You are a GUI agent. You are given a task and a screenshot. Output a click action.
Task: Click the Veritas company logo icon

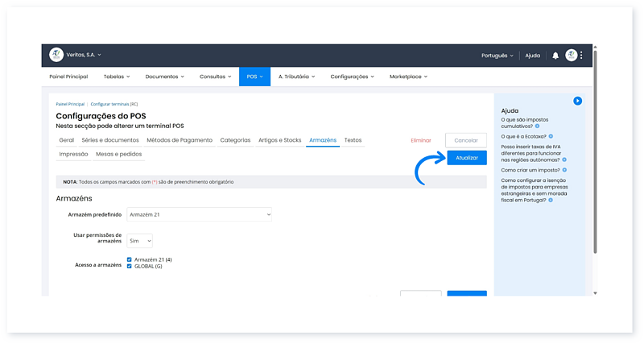click(x=56, y=55)
